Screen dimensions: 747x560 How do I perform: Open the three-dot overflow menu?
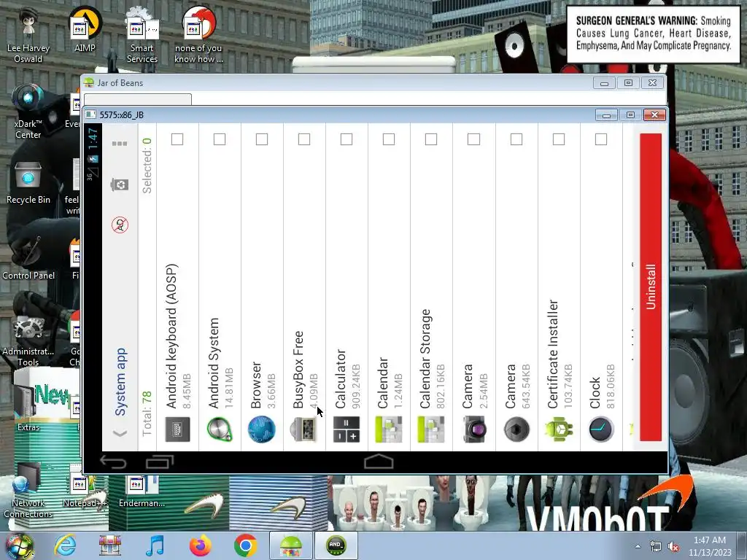pyautogui.click(x=120, y=144)
